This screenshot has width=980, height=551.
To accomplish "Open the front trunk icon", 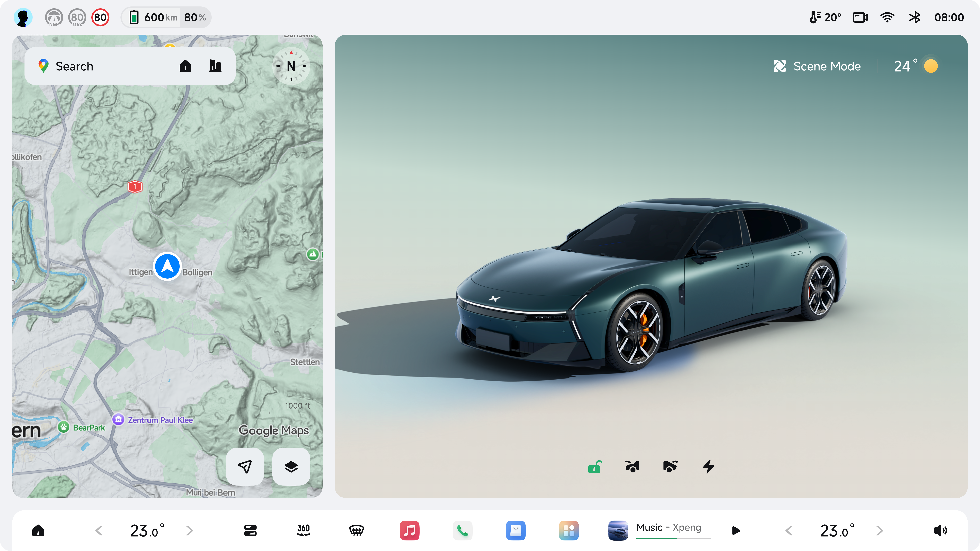I will coord(632,467).
